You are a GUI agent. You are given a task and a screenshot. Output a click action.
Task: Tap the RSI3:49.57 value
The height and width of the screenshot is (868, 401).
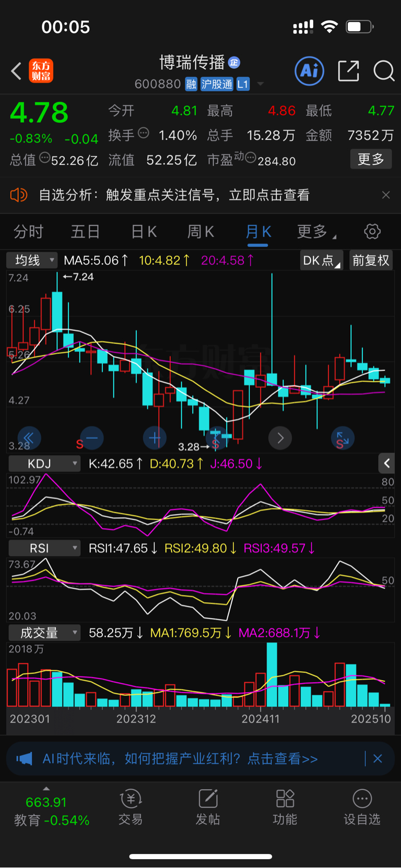tap(279, 548)
